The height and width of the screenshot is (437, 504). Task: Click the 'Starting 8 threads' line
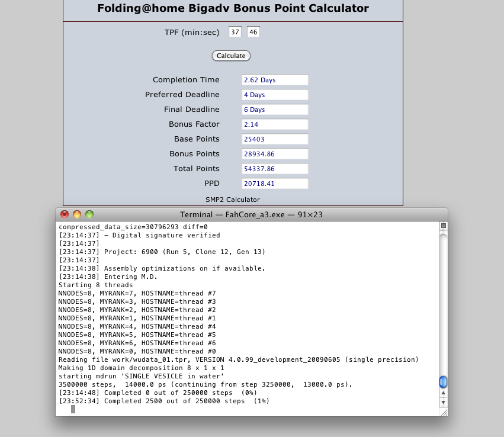pos(95,285)
